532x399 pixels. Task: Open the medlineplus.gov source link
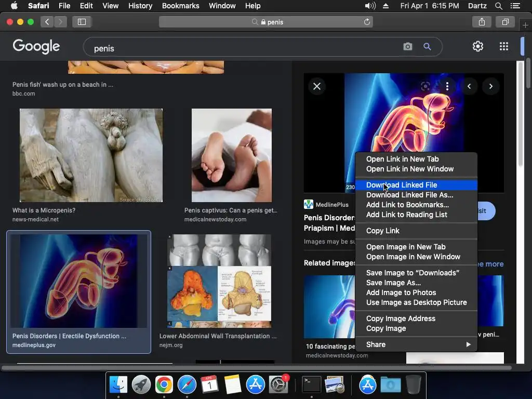[34, 345]
